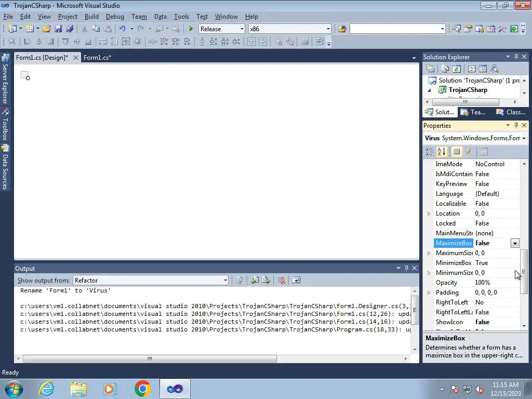Expand the Location property

tap(429, 214)
